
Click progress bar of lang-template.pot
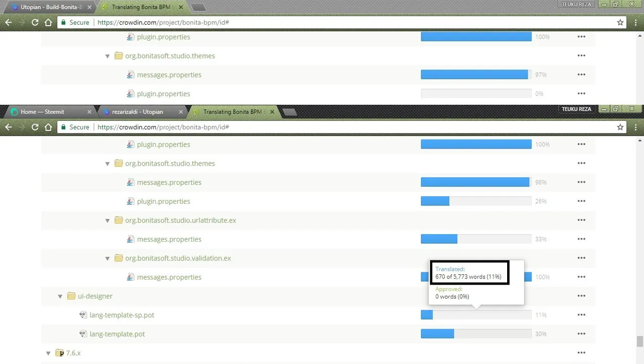coord(476,334)
